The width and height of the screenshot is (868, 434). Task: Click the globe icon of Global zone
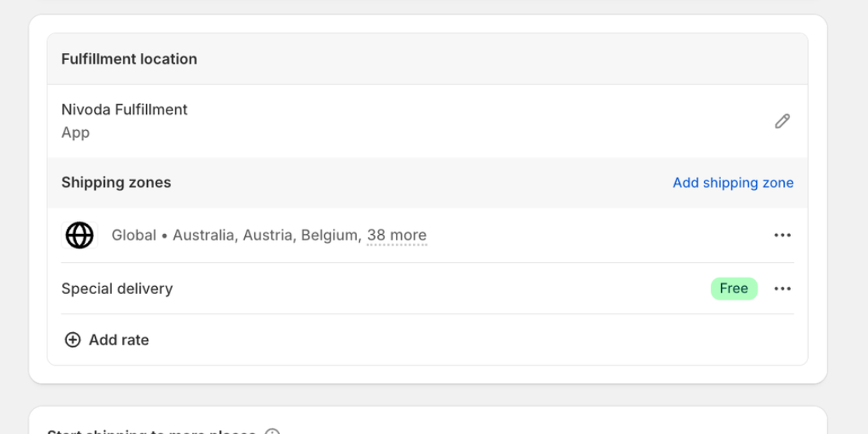pos(79,235)
